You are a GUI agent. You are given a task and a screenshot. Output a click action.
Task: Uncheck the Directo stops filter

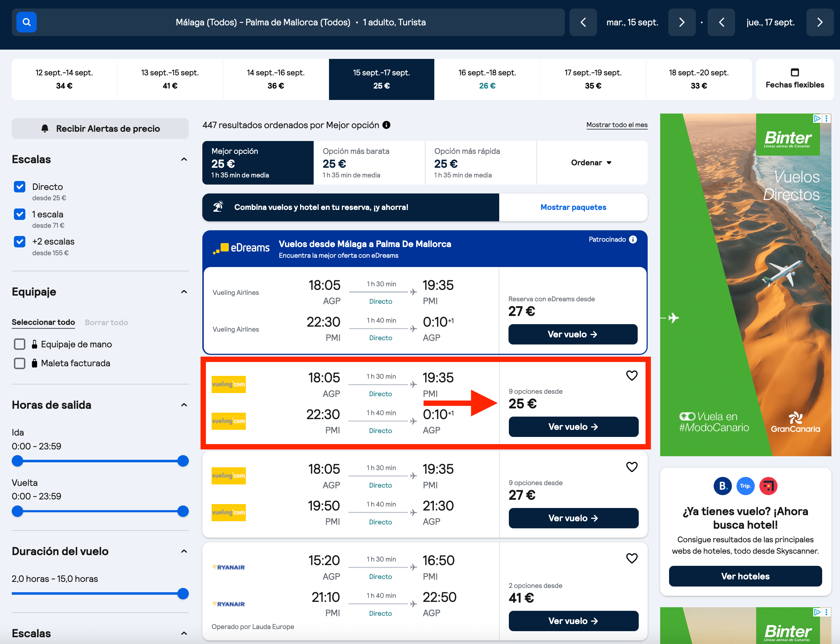[20, 187]
